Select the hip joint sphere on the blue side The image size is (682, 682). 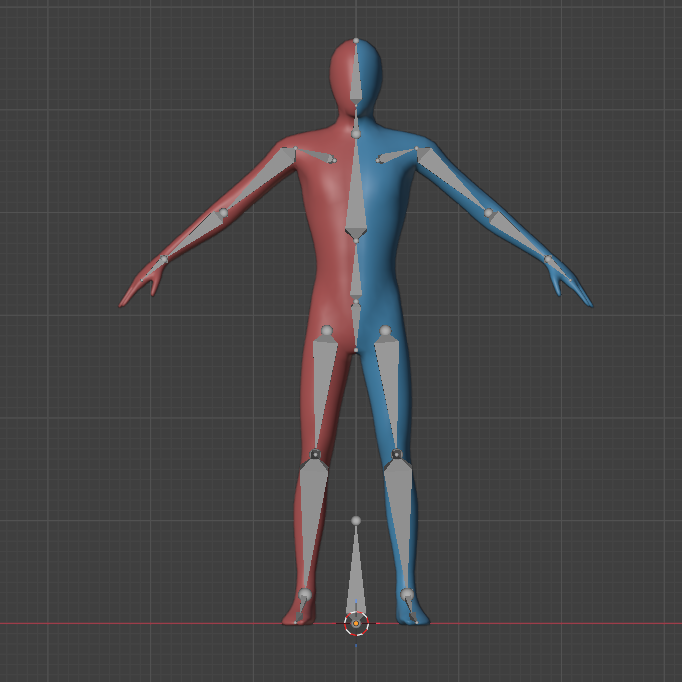[385, 331]
